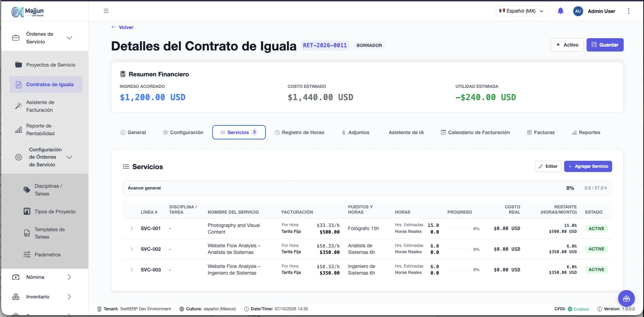Click the Majjun Software logo
Screen dimensions: 644x317
28,12
